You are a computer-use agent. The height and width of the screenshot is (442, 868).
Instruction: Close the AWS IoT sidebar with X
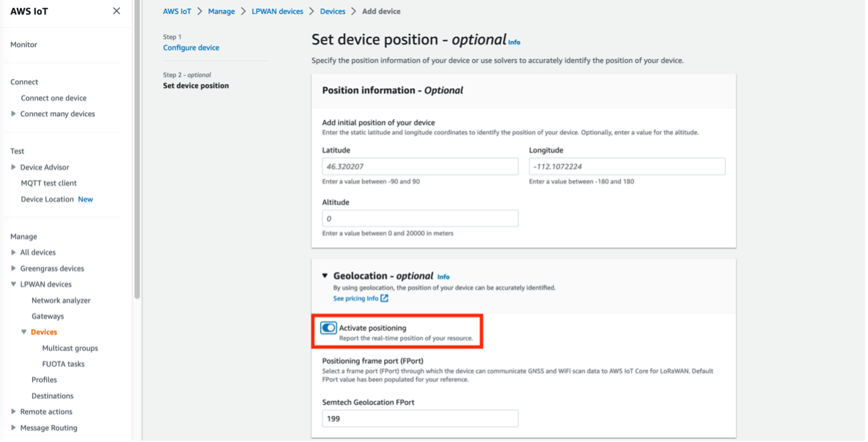tap(116, 11)
